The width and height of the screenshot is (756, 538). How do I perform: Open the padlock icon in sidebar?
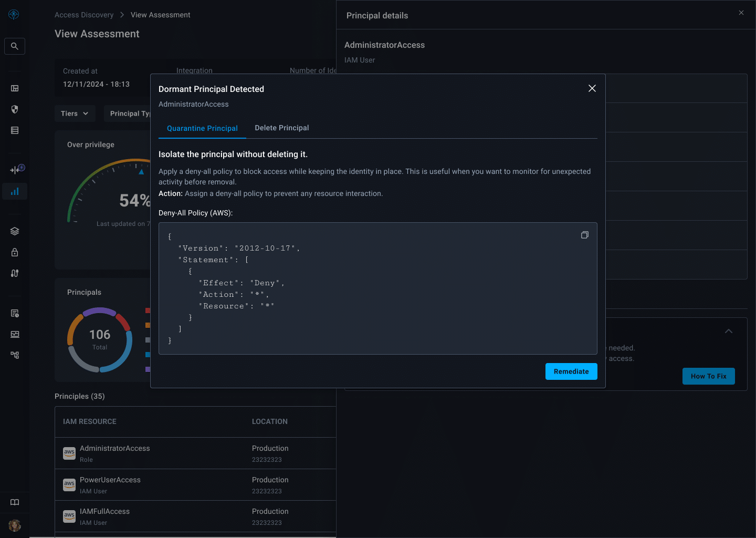(x=15, y=252)
